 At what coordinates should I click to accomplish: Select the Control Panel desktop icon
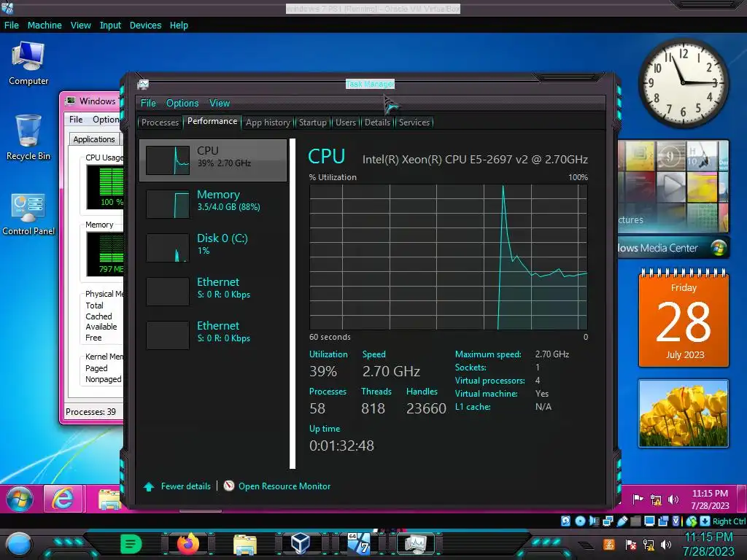click(28, 214)
